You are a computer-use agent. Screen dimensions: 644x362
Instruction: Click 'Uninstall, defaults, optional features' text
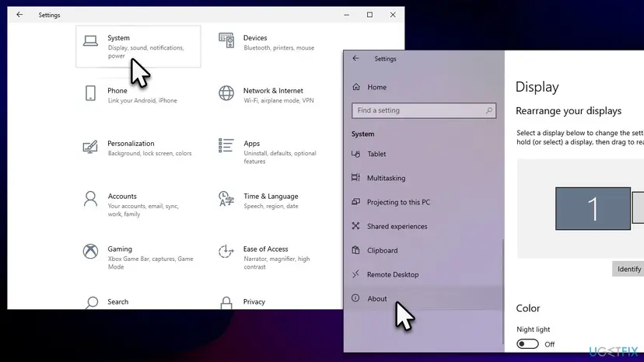[x=280, y=157]
